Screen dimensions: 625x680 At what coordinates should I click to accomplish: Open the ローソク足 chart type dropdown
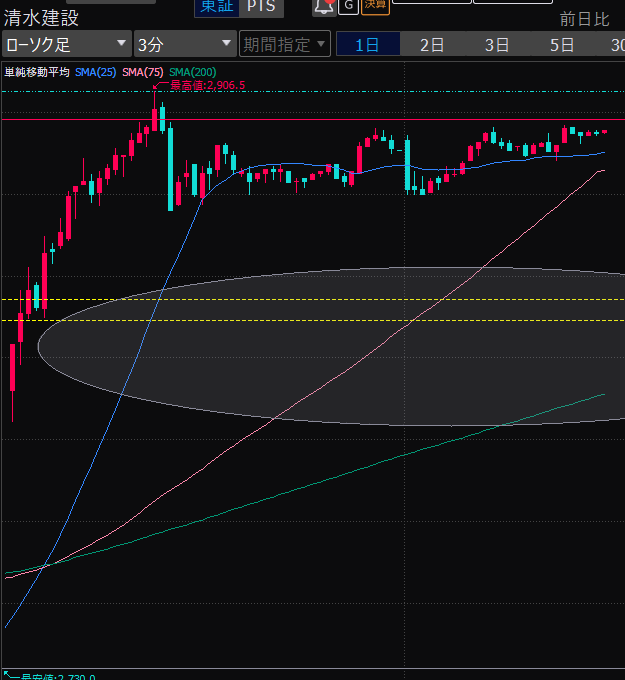(x=66, y=44)
